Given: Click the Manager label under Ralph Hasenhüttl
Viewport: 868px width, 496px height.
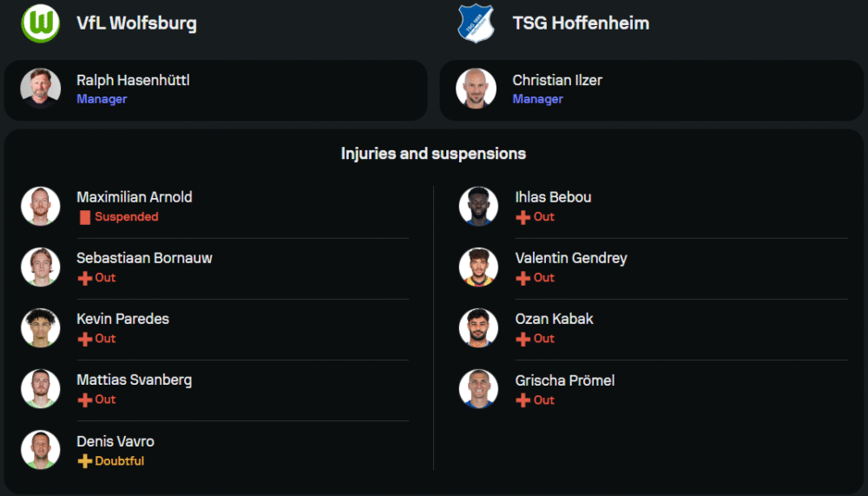Looking at the screenshot, I should pos(102,99).
